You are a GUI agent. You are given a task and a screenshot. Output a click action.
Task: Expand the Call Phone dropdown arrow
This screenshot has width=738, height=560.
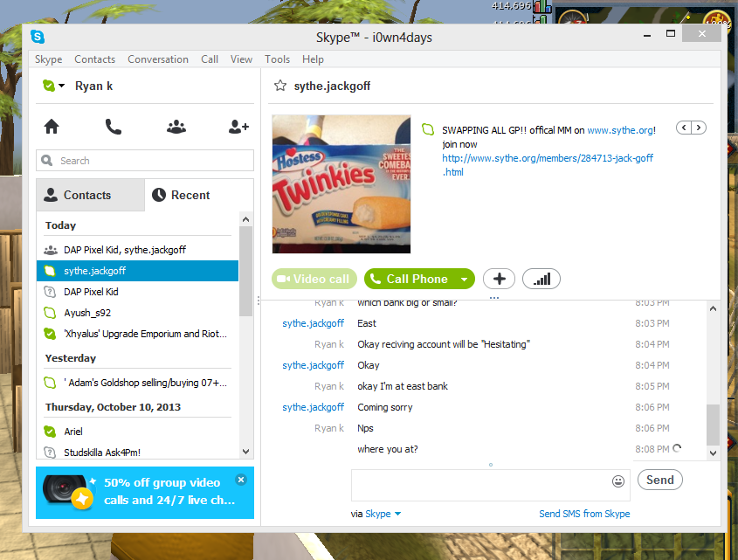tap(464, 280)
